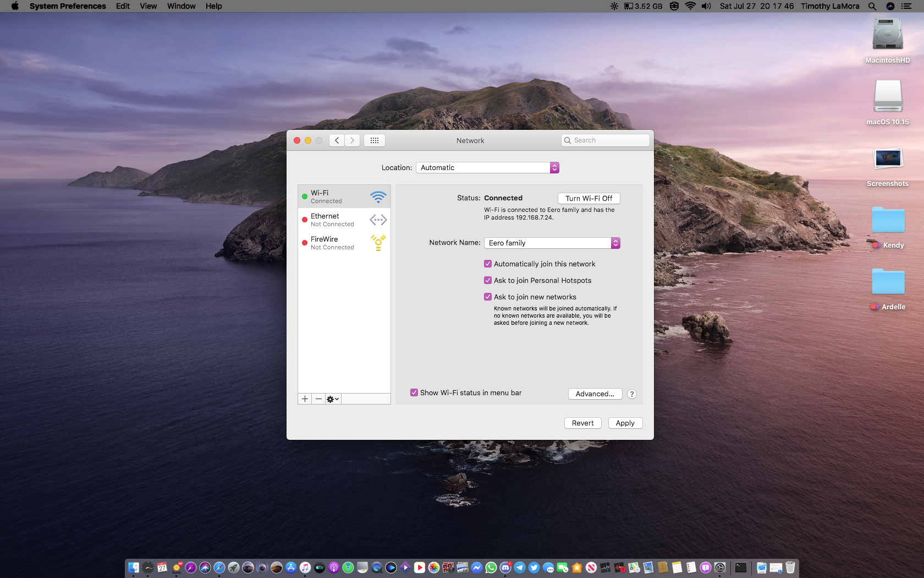Open the help question mark button
This screenshot has height=578, width=924.
[x=632, y=394]
